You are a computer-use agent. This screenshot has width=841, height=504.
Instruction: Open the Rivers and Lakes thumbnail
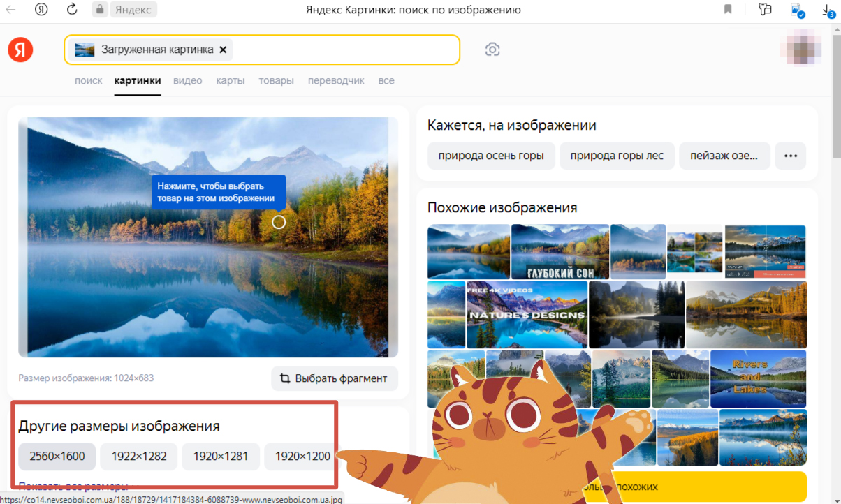[x=758, y=378]
